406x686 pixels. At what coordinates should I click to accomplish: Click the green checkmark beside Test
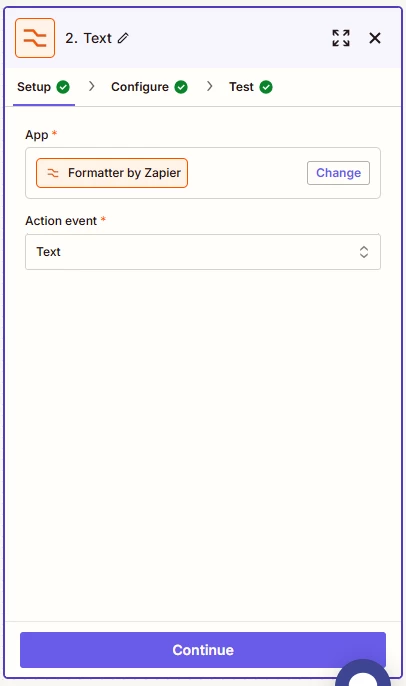pos(266,87)
